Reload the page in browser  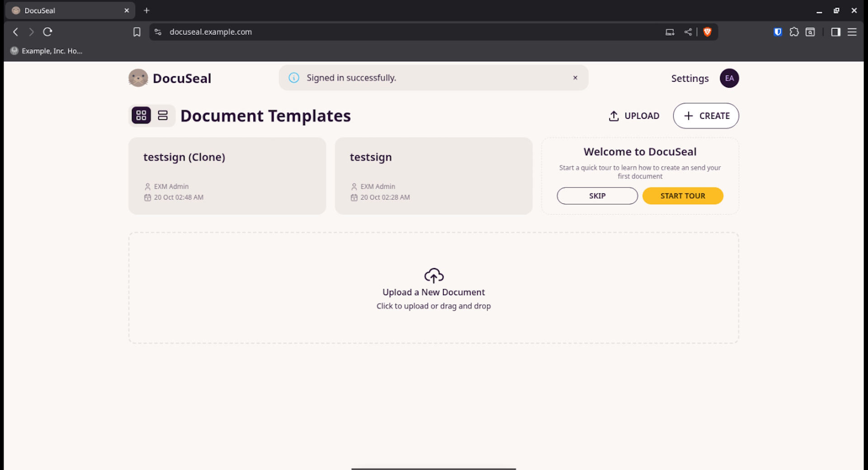(47, 32)
